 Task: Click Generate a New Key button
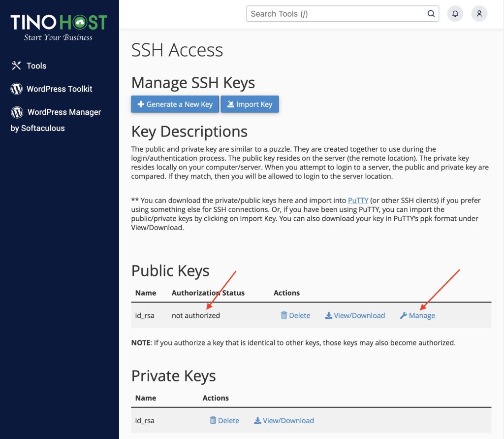tap(175, 104)
